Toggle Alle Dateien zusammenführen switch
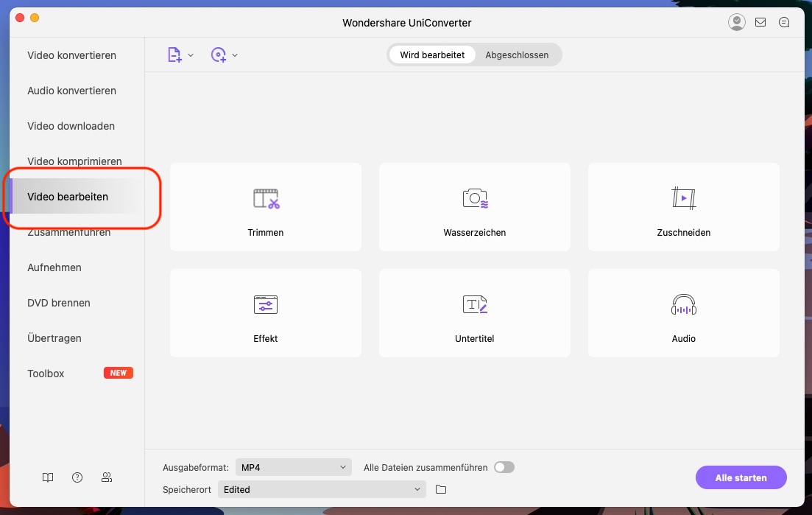 504,467
